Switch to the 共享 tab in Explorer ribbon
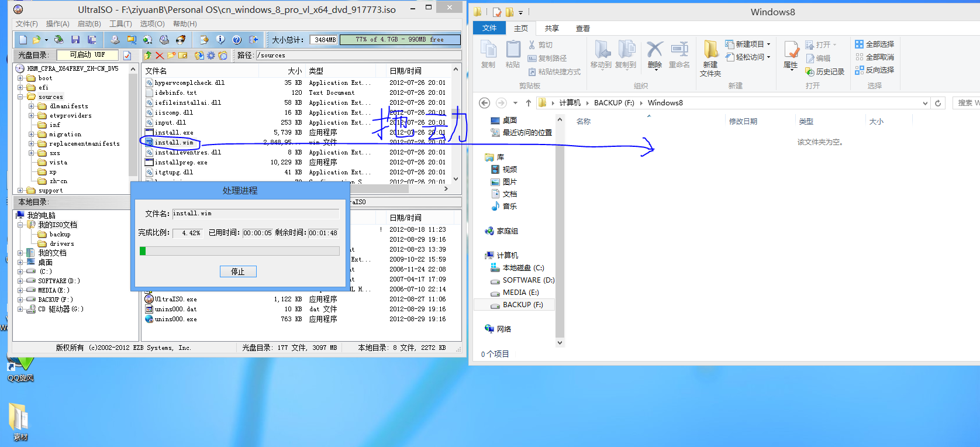The image size is (980, 447). [552, 28]
